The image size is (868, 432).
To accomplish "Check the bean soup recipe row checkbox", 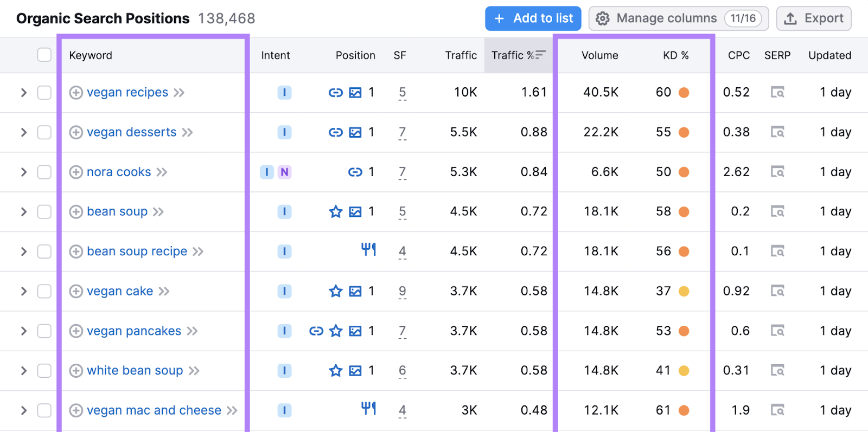I will 44,252.
